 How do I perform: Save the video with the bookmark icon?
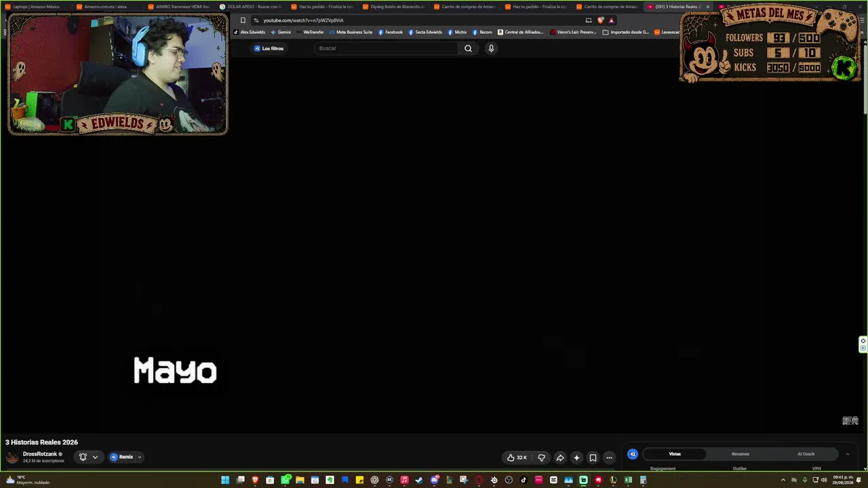coord(593,457)
